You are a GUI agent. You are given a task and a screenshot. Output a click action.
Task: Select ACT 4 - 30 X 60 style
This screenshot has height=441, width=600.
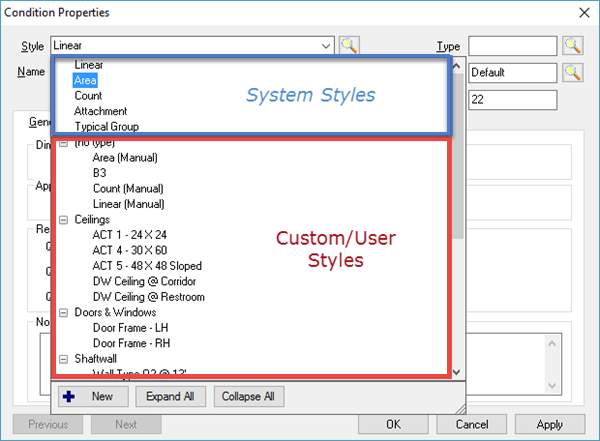130,250
